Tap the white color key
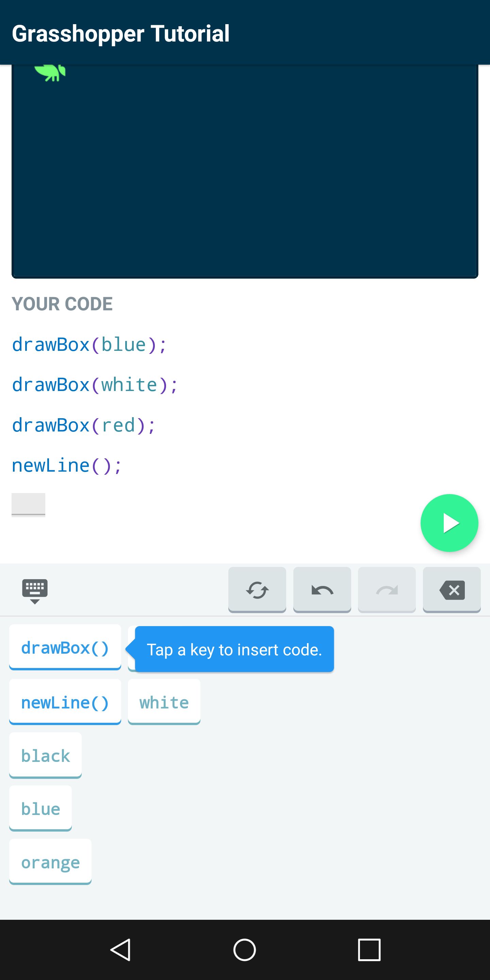490x980 pixels. click(164, 702)
